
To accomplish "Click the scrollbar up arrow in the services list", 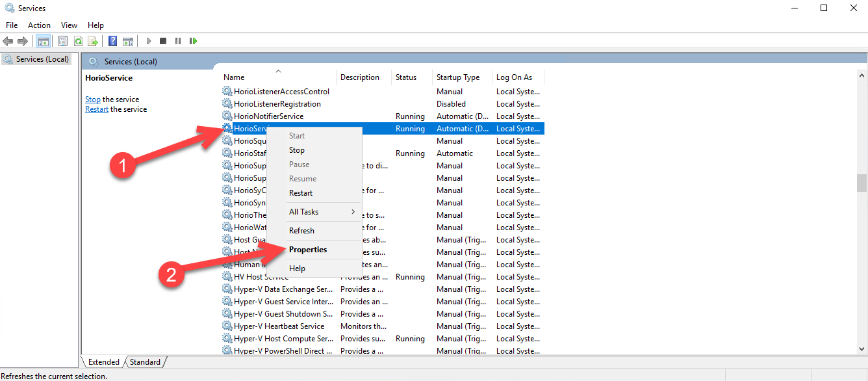I will [x=862, y=76].
